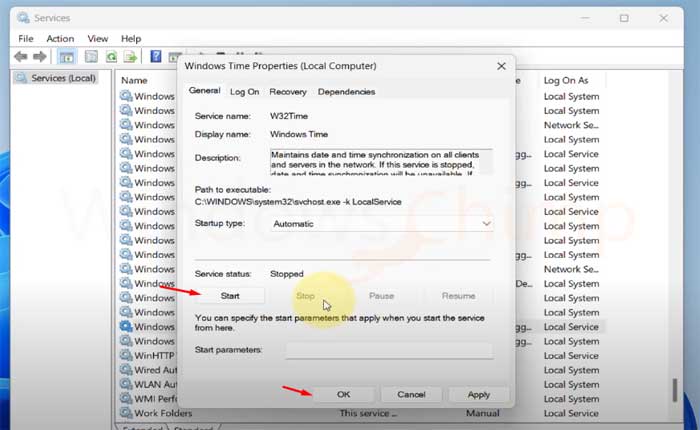Screen dimensions: 700x430
Task: Click "This service ..." description of Work Folders
Action: point(368,413)
